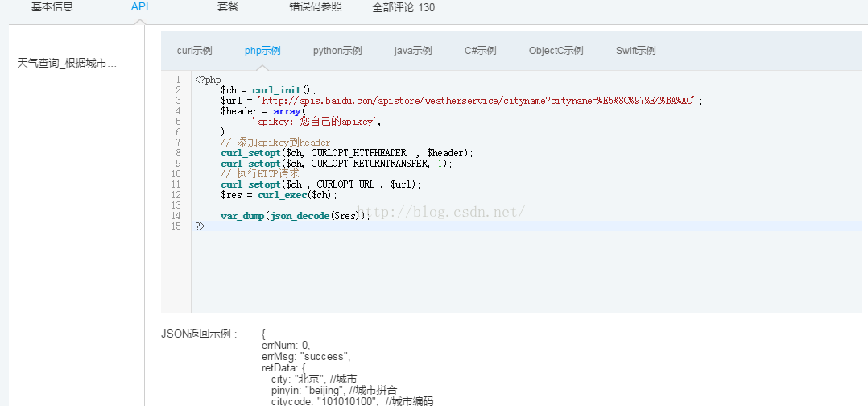Viewport: 868px width, 406px height.
Task: Click the $header = array( line
Action: [x=263, y=111]
